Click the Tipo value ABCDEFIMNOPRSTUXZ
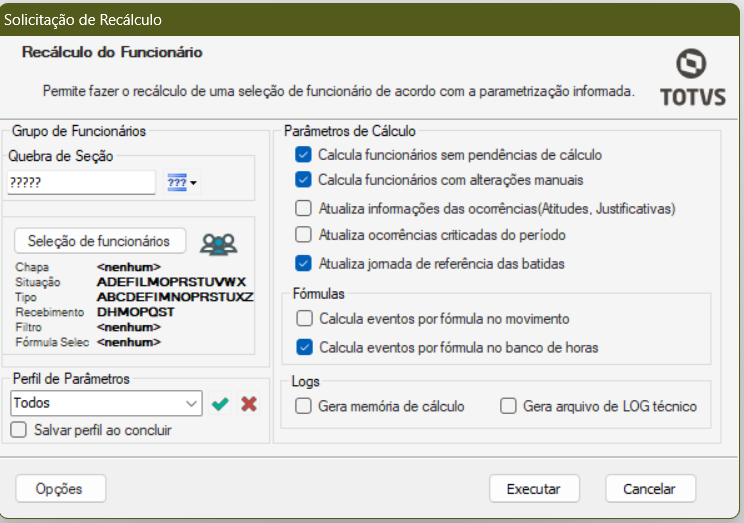 [x=175, y=297]
